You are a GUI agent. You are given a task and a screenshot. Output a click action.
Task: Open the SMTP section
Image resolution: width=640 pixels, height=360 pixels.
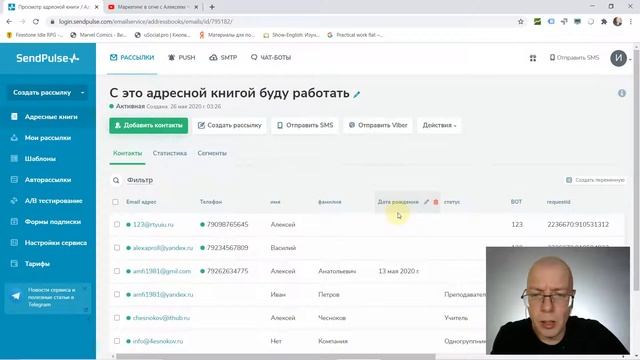223,58
